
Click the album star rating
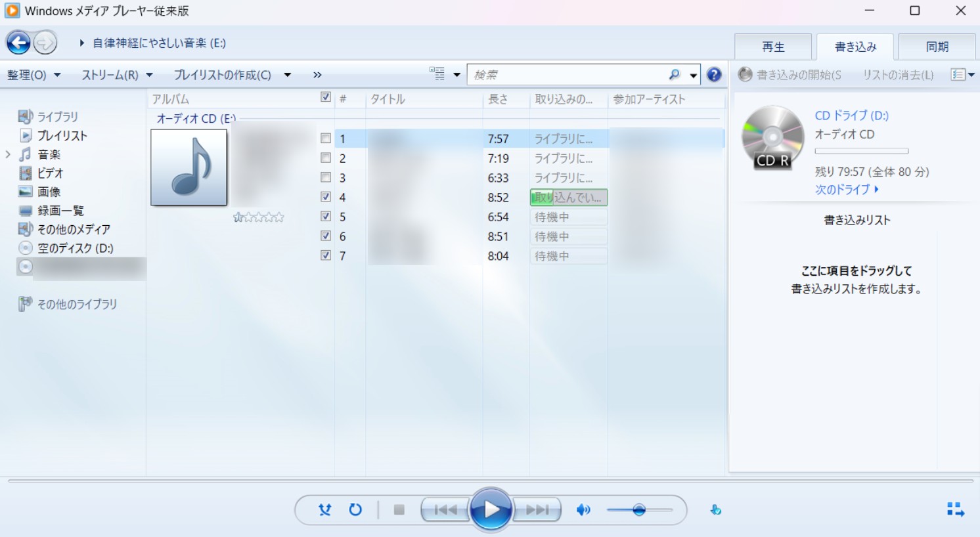(259, 217)
